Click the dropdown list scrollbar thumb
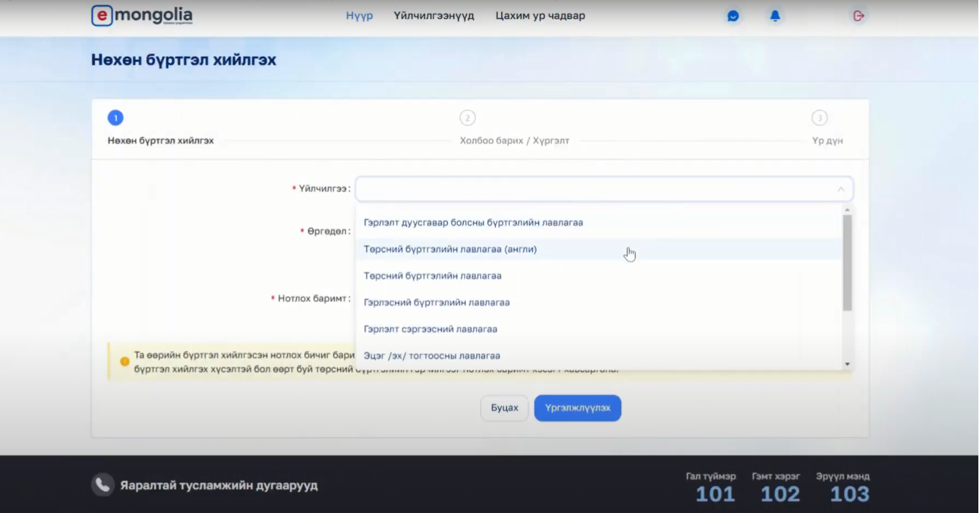 point(849,263)
